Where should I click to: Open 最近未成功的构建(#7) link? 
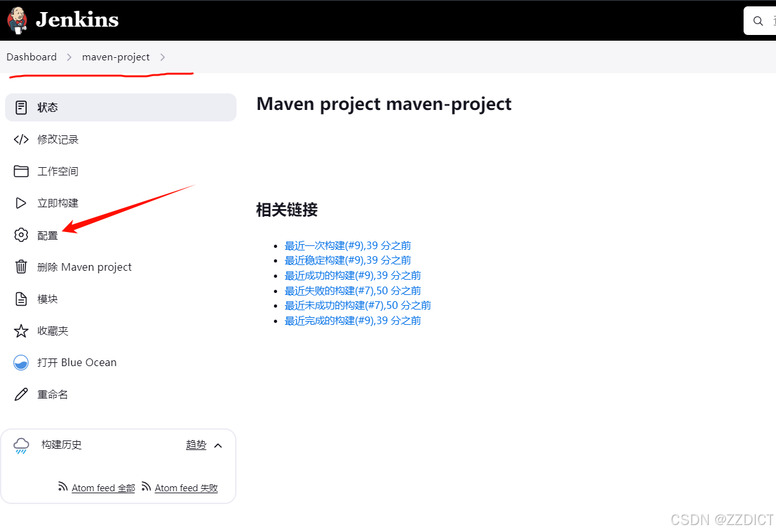[x=358, y=305]
